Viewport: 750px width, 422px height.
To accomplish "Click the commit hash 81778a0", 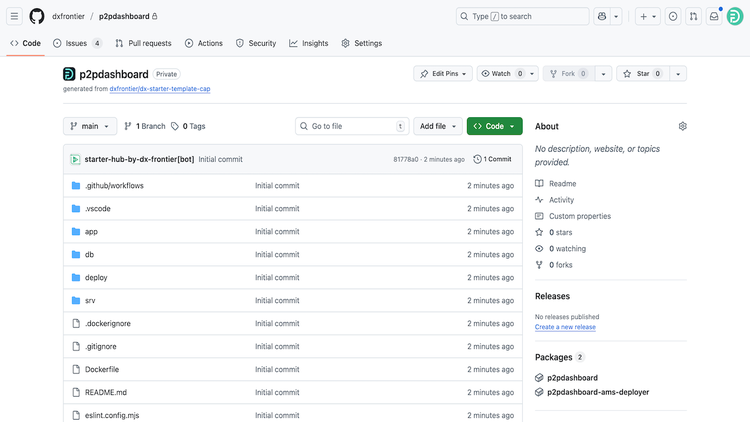I will point(406,159).
